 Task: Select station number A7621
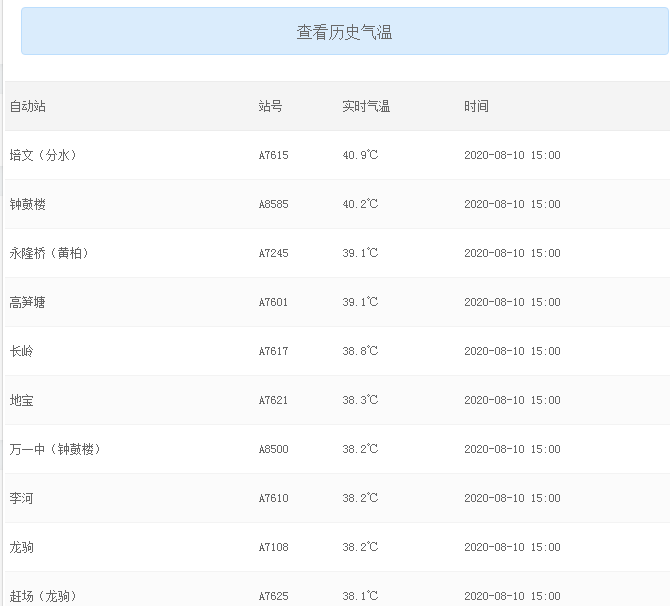click(273, 400)
